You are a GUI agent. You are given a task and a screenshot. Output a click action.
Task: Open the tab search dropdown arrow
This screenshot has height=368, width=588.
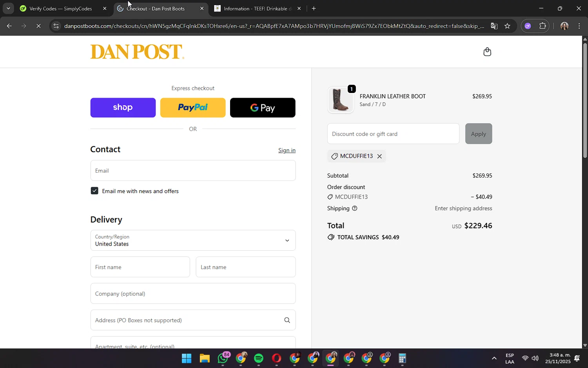coord(8,8)
